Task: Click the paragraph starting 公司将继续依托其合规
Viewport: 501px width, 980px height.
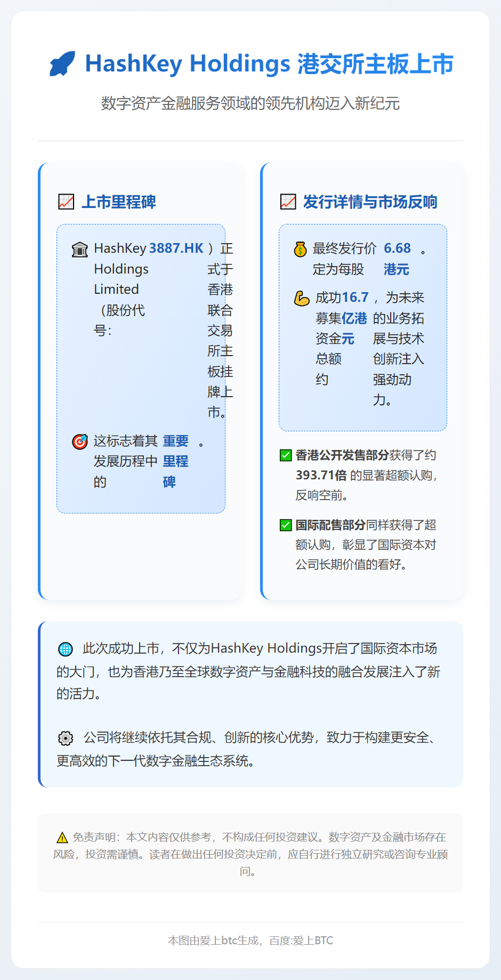Action: [x=249, y=749]
